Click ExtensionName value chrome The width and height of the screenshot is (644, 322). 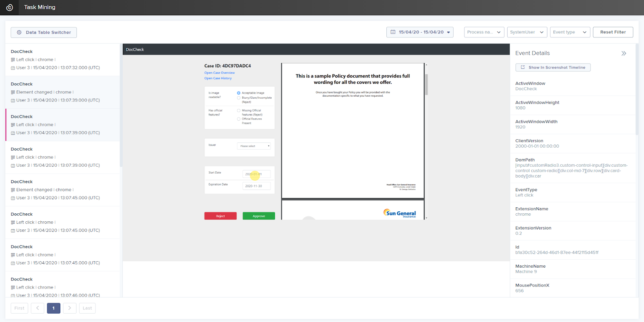[x=523, y=215]
